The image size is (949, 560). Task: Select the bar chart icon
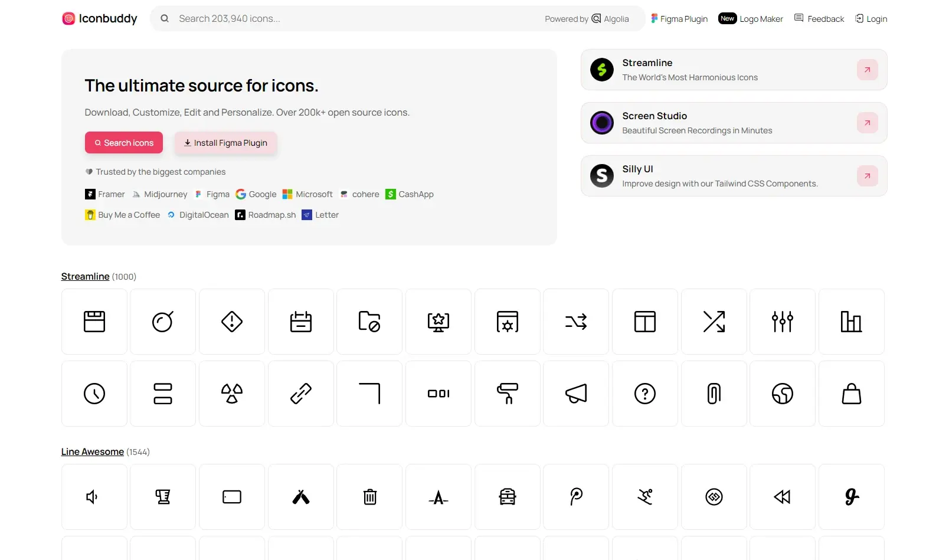[x=852, y=322]
